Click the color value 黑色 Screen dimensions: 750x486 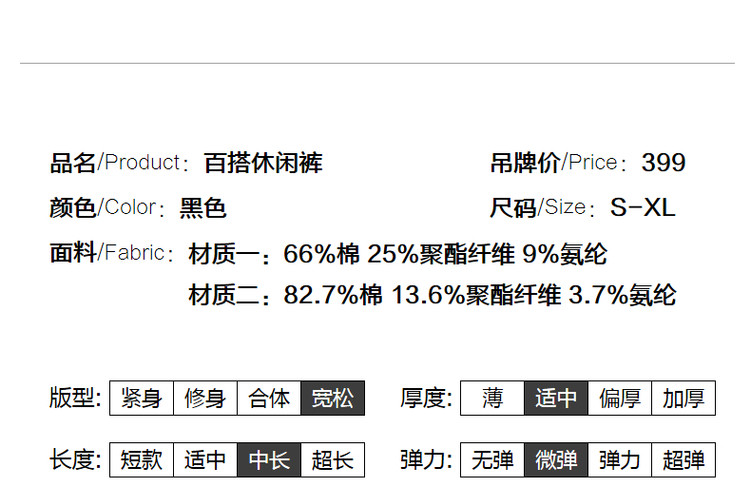point(203,208)
